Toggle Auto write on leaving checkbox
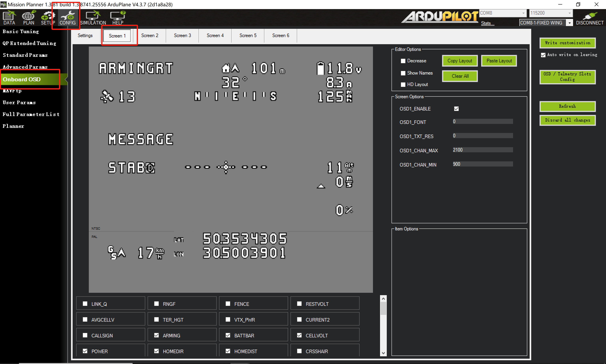606x364 pixels. pyautogui.click(x=543, y=55)
